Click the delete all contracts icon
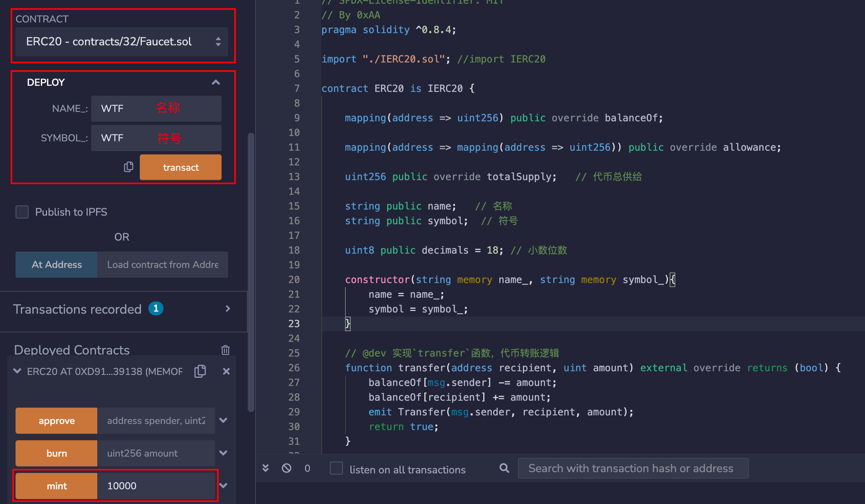The height and width of the screenshot is (504, 865). [x=225, y=350]
